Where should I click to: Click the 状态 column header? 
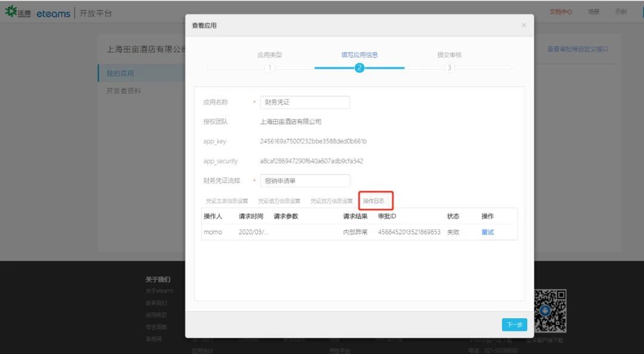tap(453, 216)
